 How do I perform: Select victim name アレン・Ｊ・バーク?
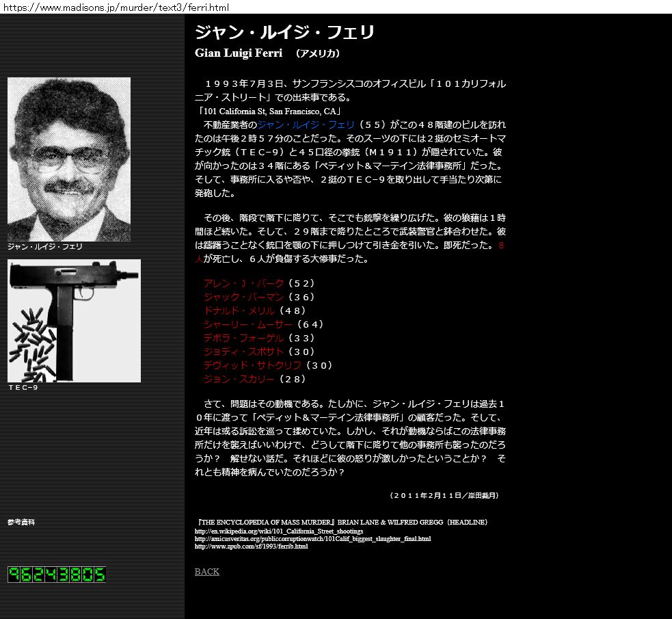tap(243, 283)
